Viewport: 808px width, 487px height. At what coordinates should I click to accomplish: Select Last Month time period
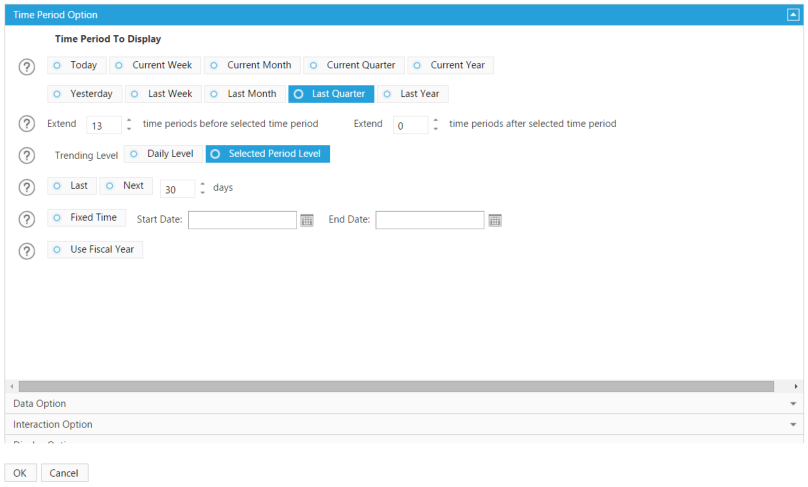tap(245, 94)
